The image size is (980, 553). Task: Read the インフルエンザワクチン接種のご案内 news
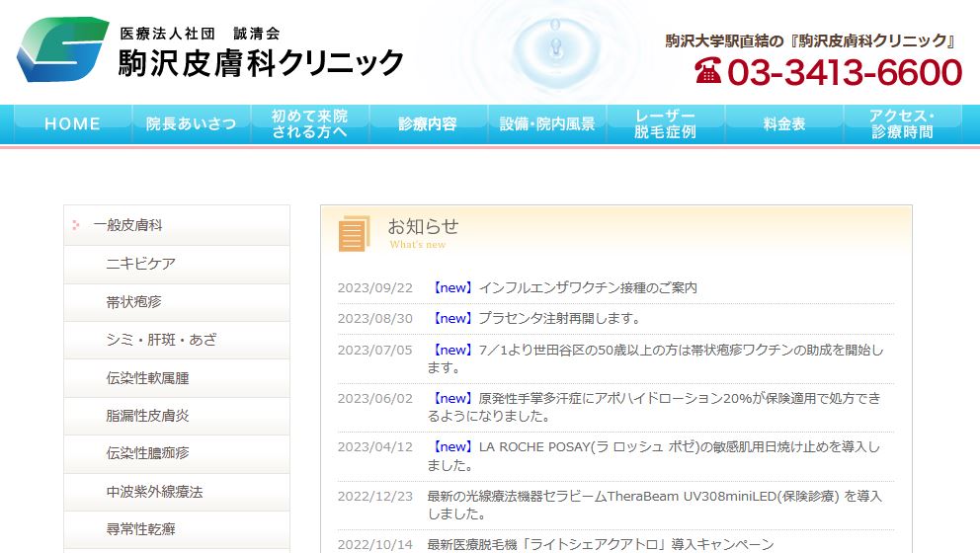[587, 288]
